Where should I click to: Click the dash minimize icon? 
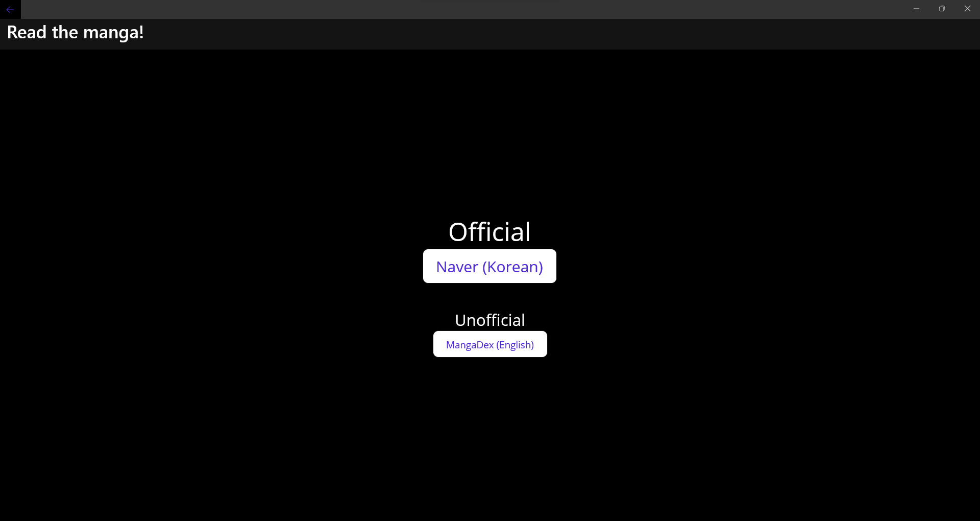[x=916, y=9]
